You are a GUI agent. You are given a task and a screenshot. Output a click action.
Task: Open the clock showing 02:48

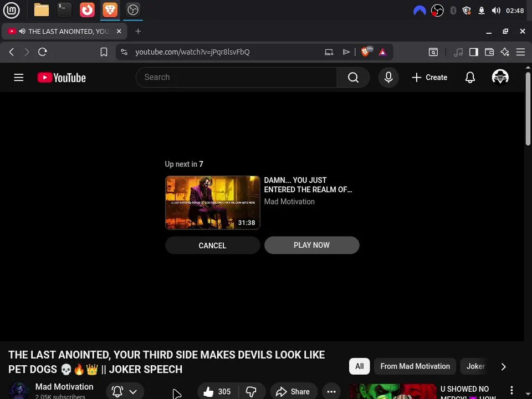pos(515,11)
